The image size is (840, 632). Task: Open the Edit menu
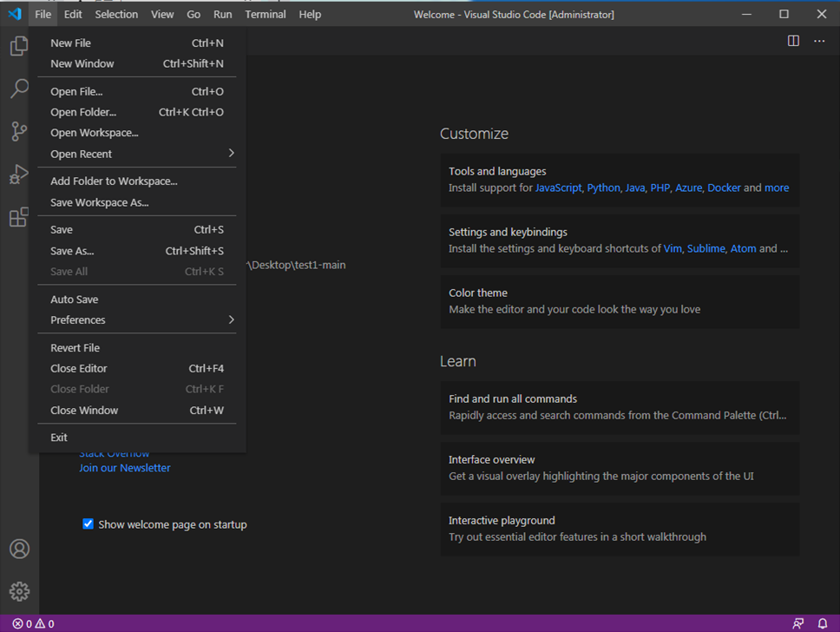73,15
